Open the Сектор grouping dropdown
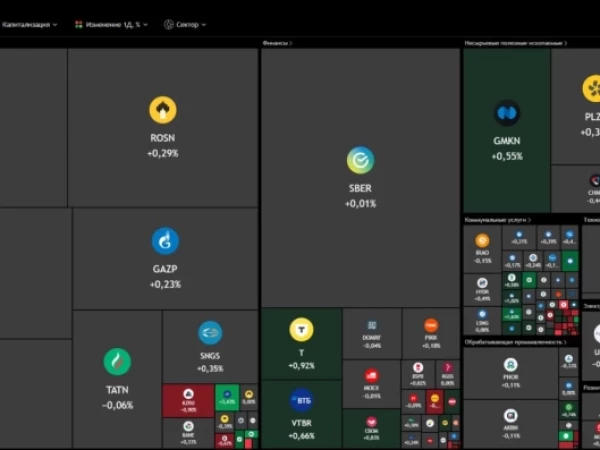The width and height of the screenshot is (600, 450). tap(185, 25)
